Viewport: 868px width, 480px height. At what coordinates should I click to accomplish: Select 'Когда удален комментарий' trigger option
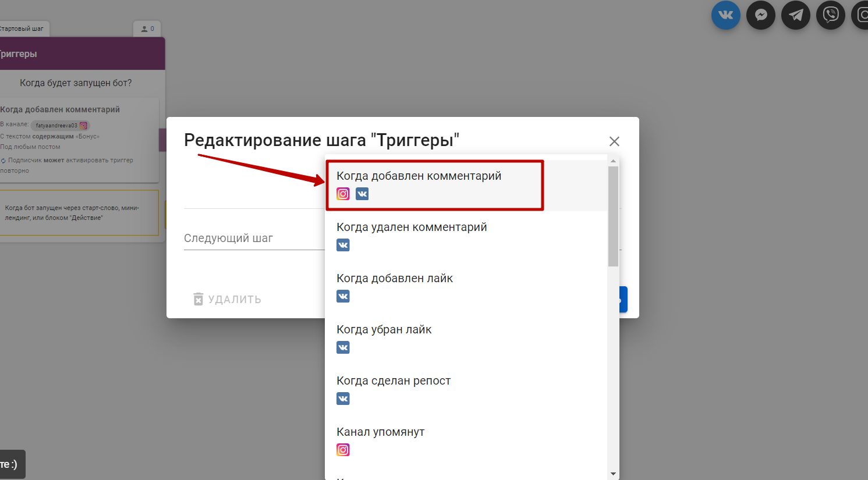[412, 227]
